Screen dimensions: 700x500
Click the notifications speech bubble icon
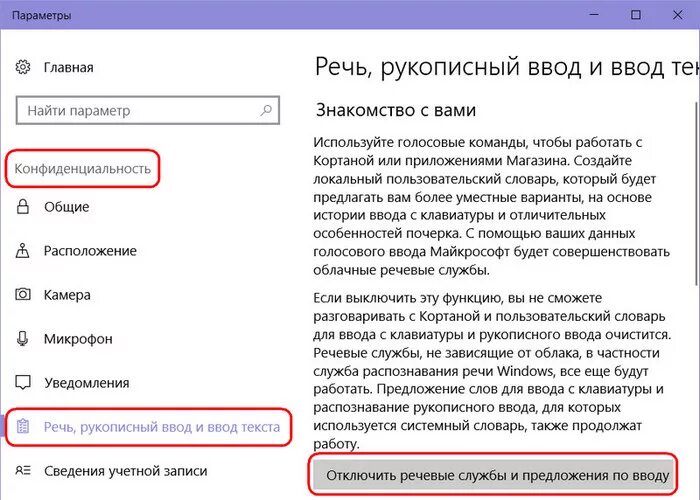point(23,383)
